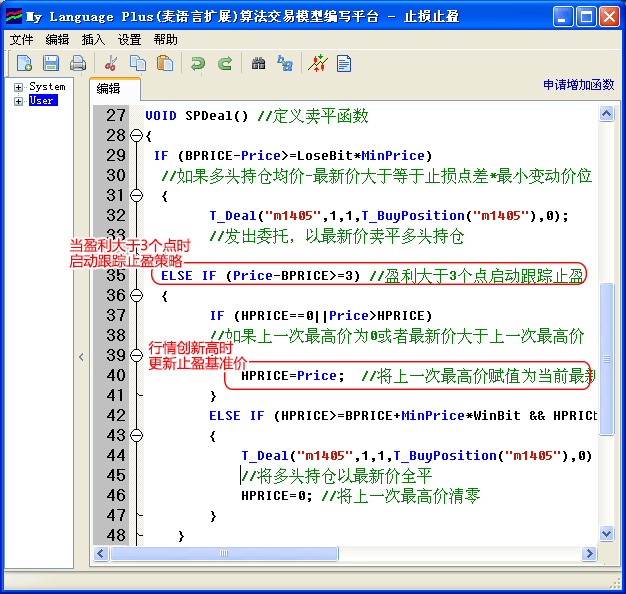Click the Paste clipboard icon

[x=165, y=64]
